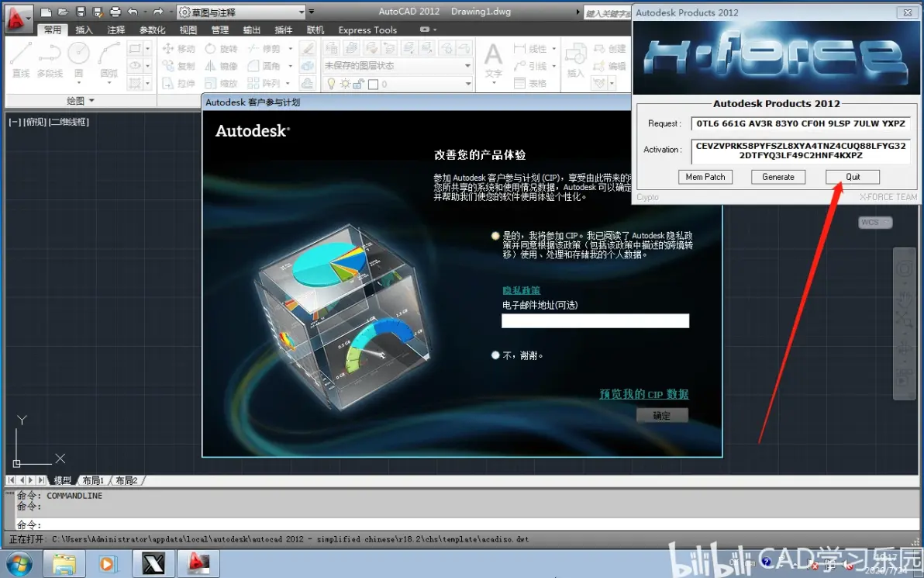Click the Redo arrow icon

(x=158, y=12)
